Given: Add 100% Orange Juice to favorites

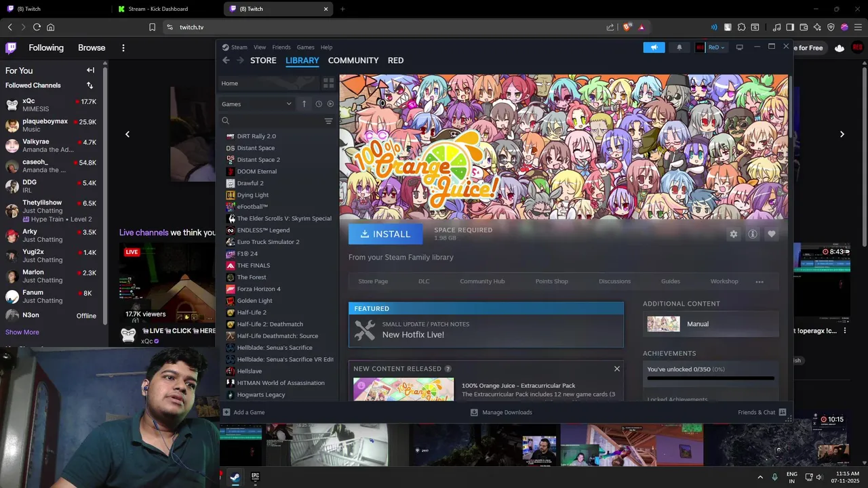Looking at the screenshot, I should coord(771,234).
